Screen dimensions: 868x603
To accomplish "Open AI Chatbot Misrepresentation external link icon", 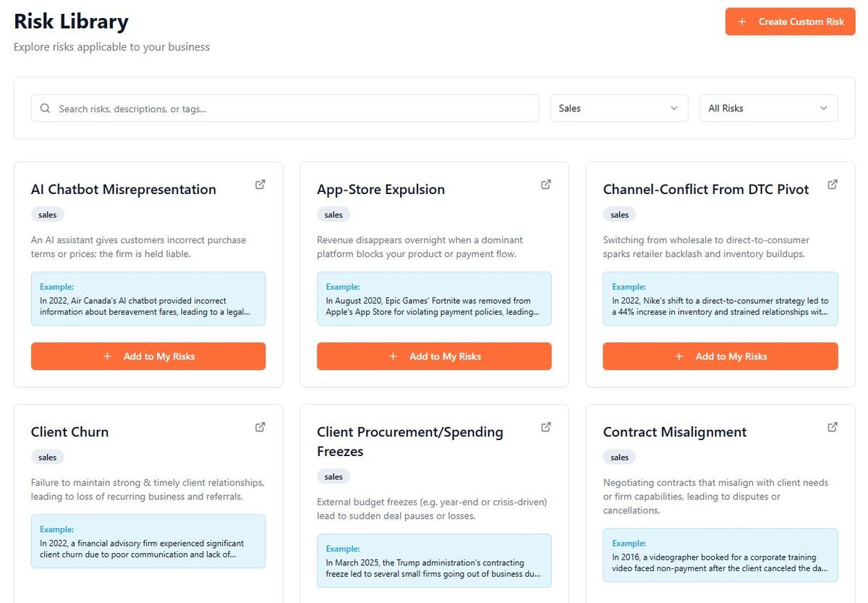I will coord(260,185).
